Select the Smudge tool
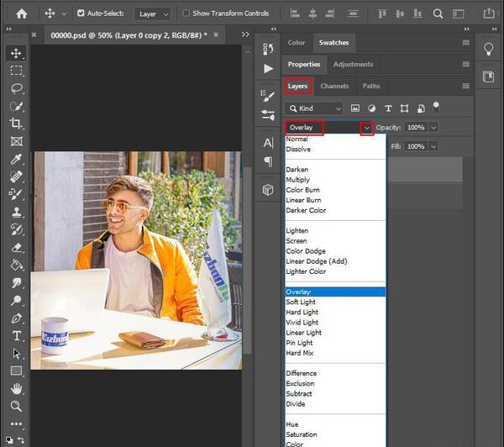Image resolution: width=504 pixels, height=447 pixels. coord(16,282)
